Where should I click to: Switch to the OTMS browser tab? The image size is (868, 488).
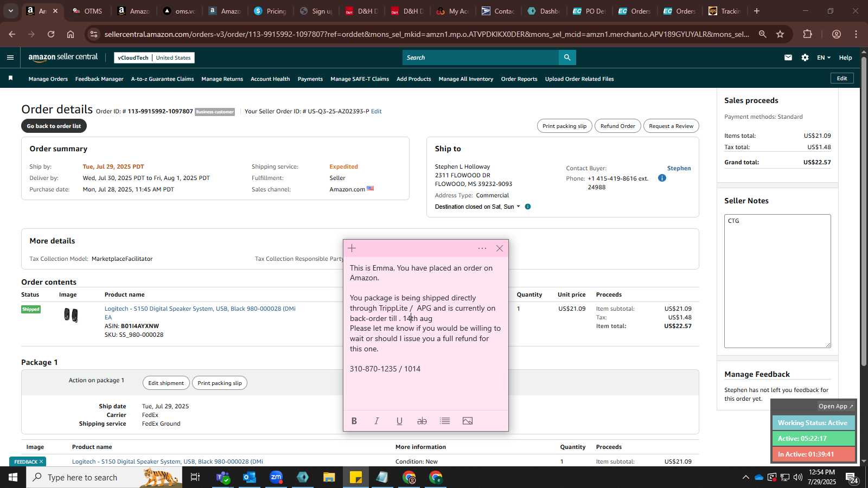[x=88, y=11]
